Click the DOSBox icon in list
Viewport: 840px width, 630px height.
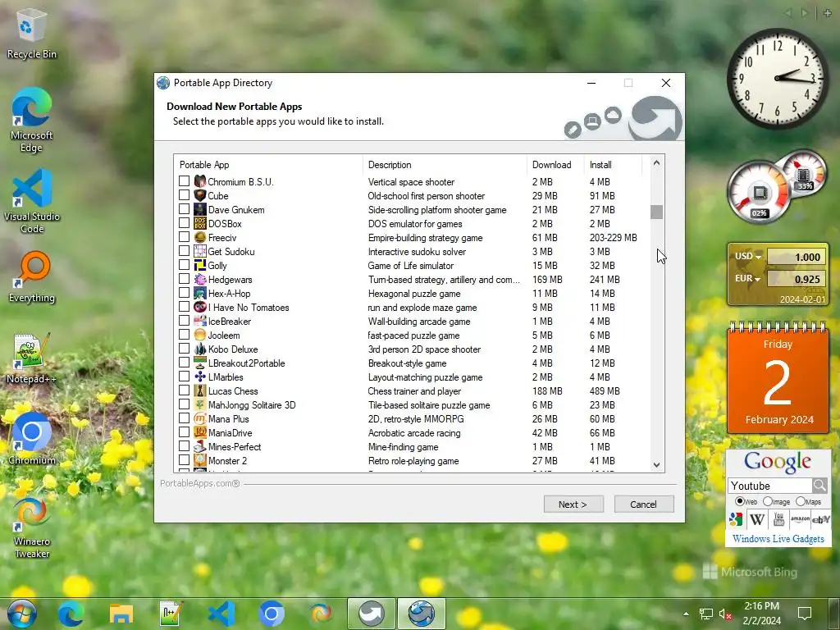pyautogui.click(x=200, y=223)
